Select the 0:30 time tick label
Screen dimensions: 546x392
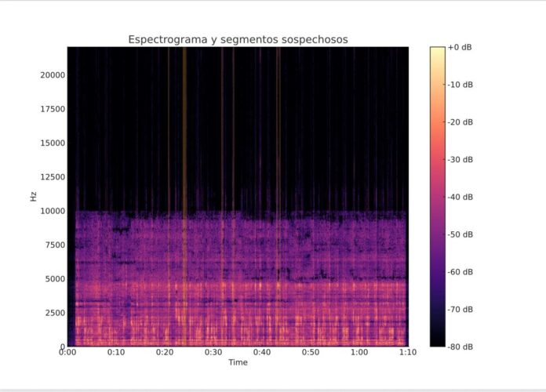point(213,353)
